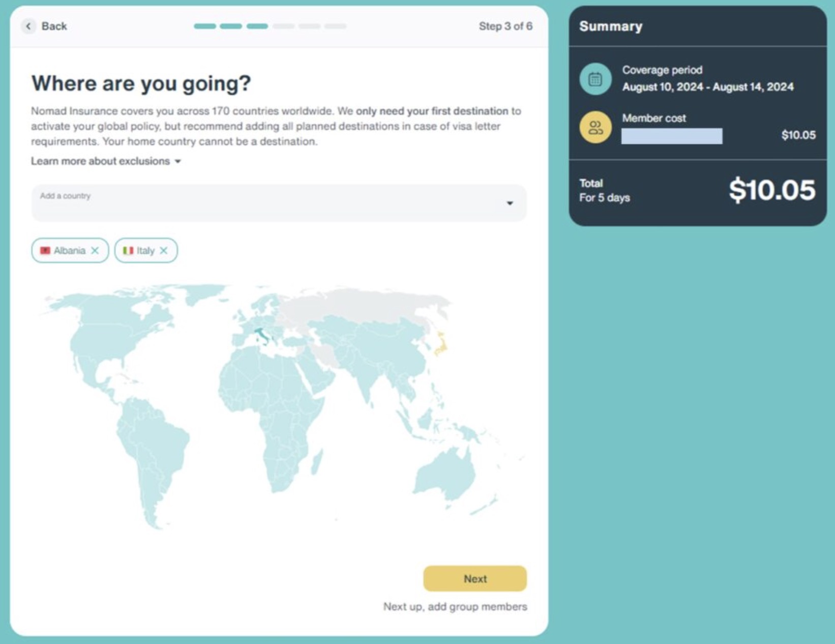Screen dimensions: 835x644
Task: Remove Albania destination chip
Action: (x=95, y=250)
